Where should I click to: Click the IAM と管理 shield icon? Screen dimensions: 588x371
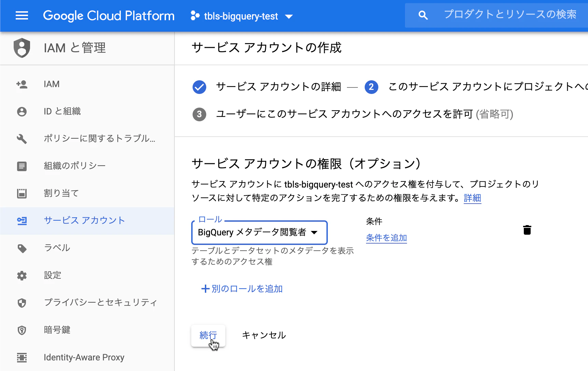tap(22, 48)
